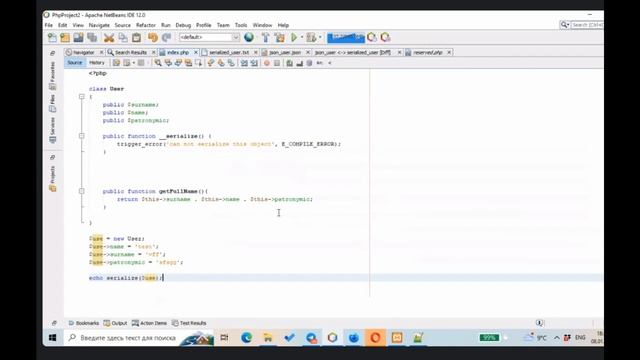Toggle highlight search in editor toolbar

pyautogui.click(x=188, y=63)
